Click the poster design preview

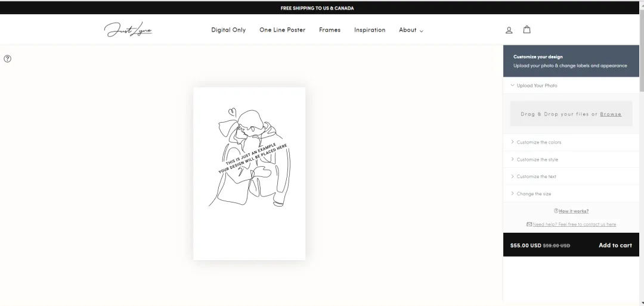[249, 173]
